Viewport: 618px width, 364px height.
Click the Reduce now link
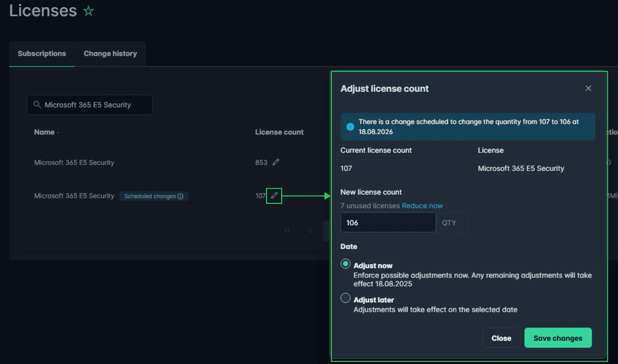(422, 205)
